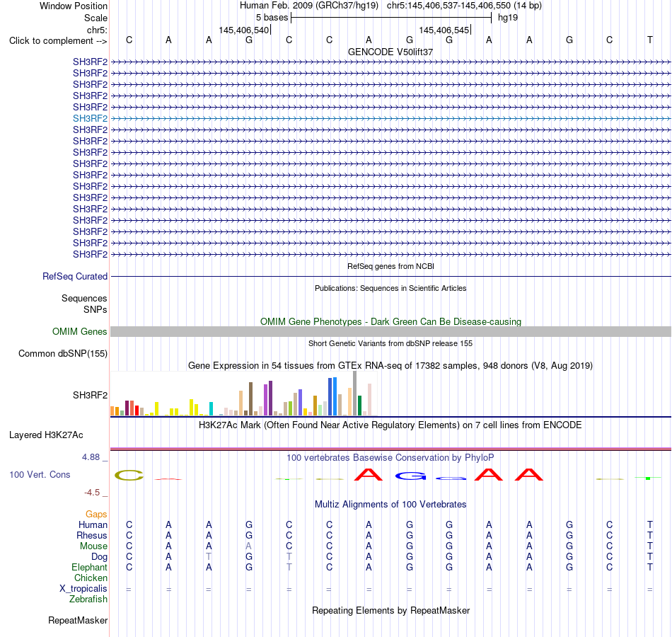Click the 'Chicken' alignment row label
The image size is (672, 637).
[91, 578]
